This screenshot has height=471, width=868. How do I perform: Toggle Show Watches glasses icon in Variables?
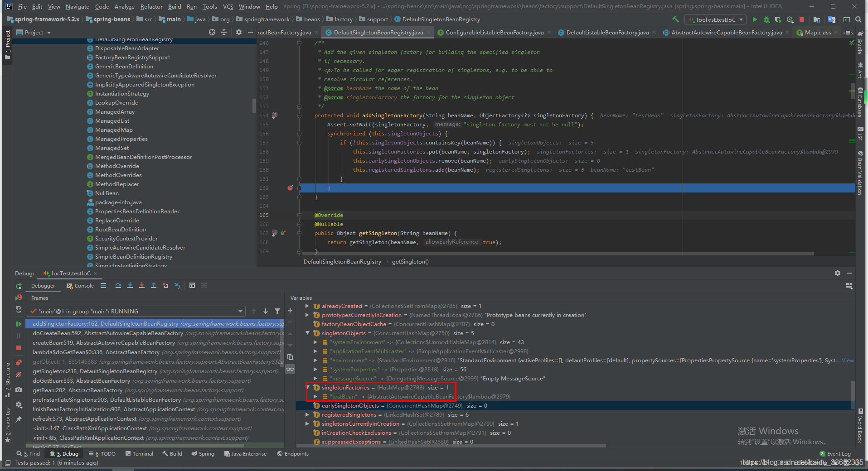(290, 369)
